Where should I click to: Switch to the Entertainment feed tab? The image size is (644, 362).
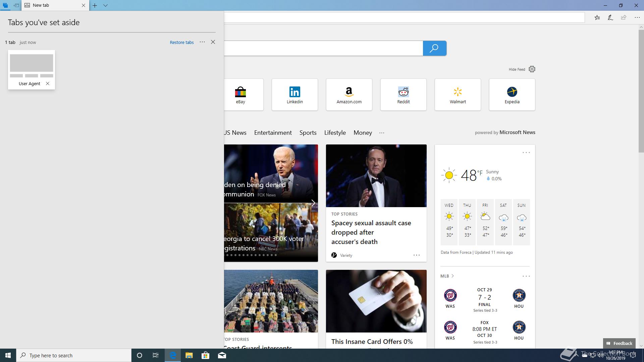273,133
